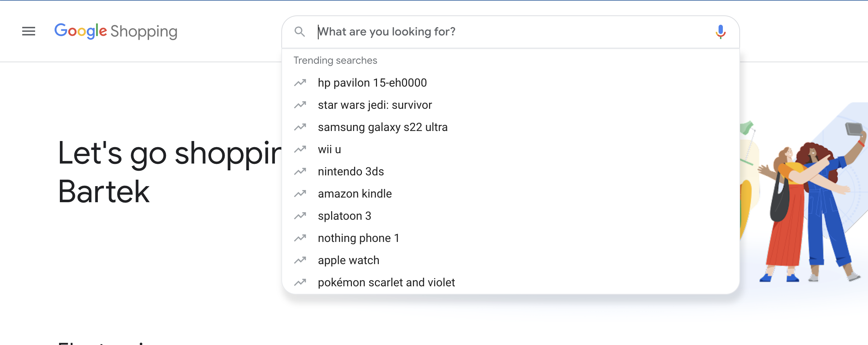Select the microphone voice search icon
This screenshot has height=345, width=868.
click(720, 31)
